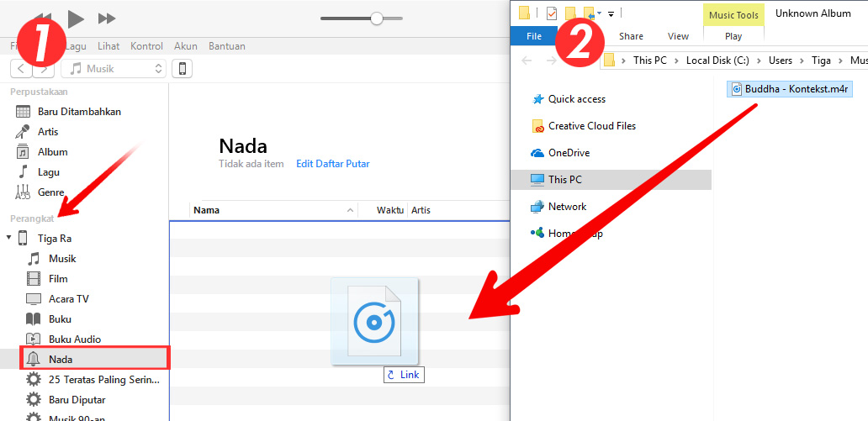The width and height of the screenshot is (868, 421).
Task: Open the Play tab under Music Tools
Action: tap(733, 36)
